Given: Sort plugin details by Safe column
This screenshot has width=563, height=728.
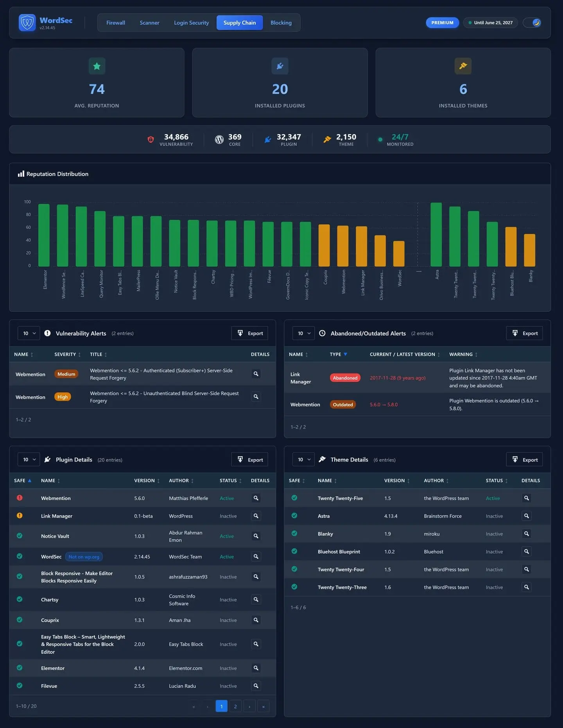Looking at the screenshot, I should (23, 481).
